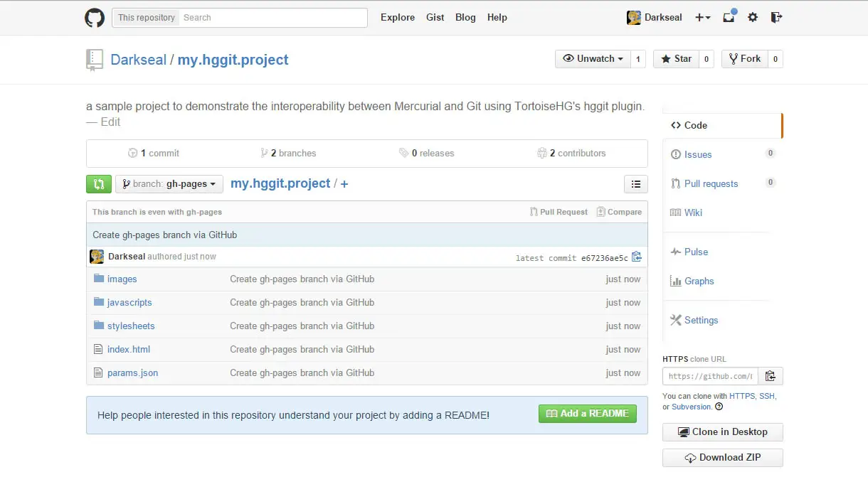Open Graphs in sidebar
868x477 pixels.
click(699, 281)
